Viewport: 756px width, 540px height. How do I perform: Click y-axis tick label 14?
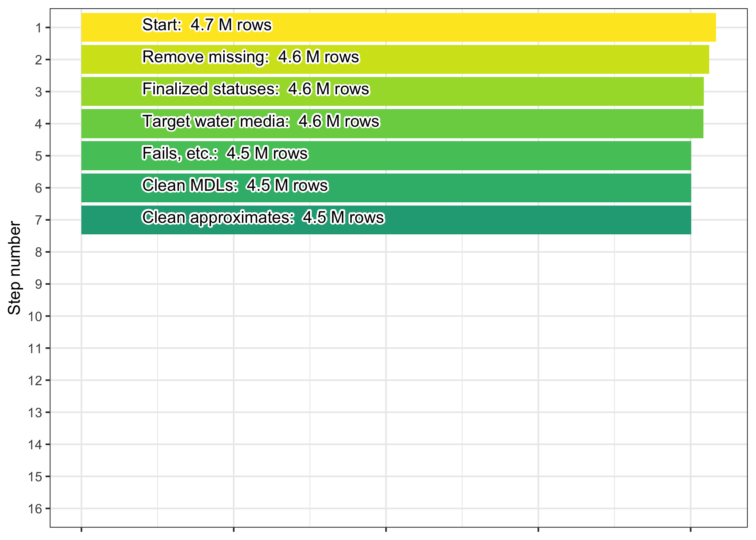pos(35,445)
